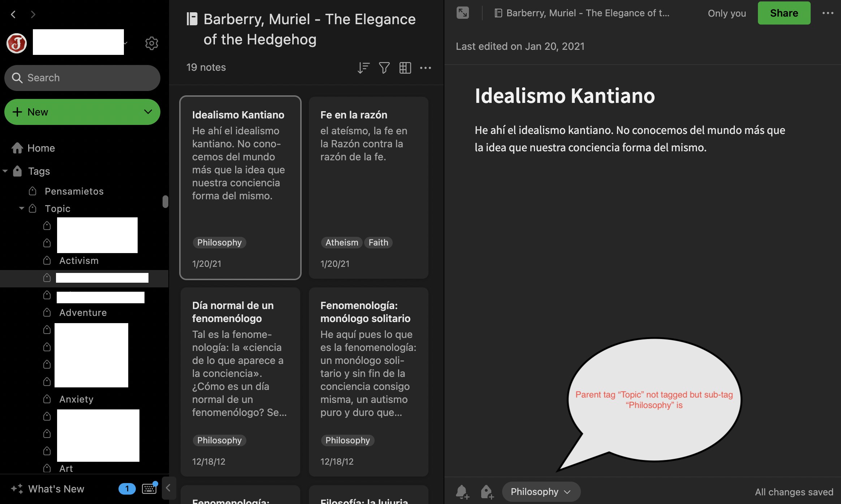Image resolution: width=841 pixels, height=504 pixels.
Task: Collapse the sidebar with arrow handle
Action: pos(168,488)
